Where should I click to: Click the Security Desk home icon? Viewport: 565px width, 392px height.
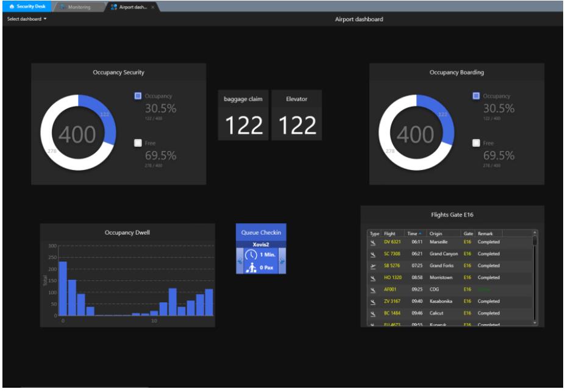coord(12,6)
